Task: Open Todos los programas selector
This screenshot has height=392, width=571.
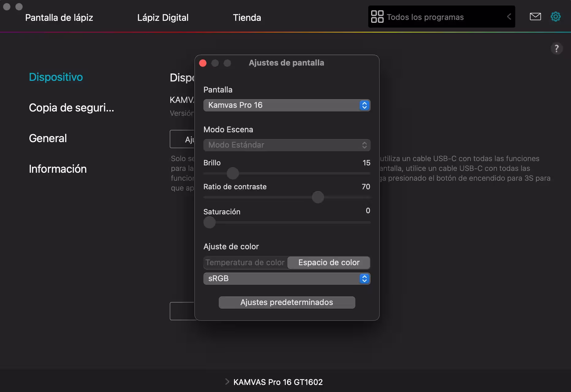Action: [x=441, y=17]
